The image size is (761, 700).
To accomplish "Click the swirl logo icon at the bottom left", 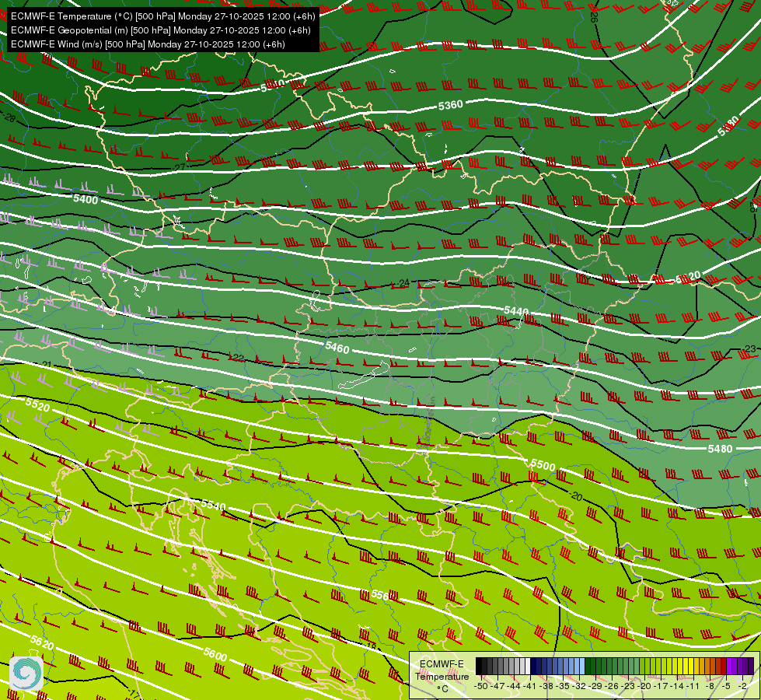I will click(26, 673).
